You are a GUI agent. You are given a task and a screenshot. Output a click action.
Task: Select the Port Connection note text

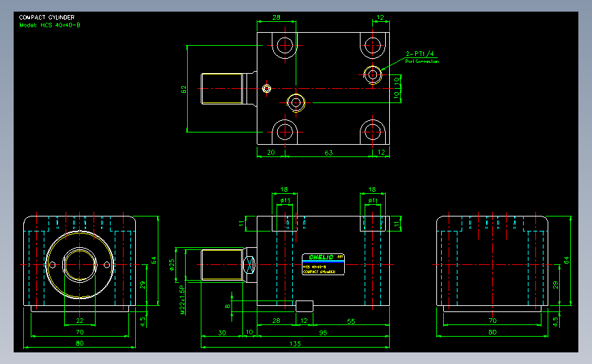[x=422, y=61]
